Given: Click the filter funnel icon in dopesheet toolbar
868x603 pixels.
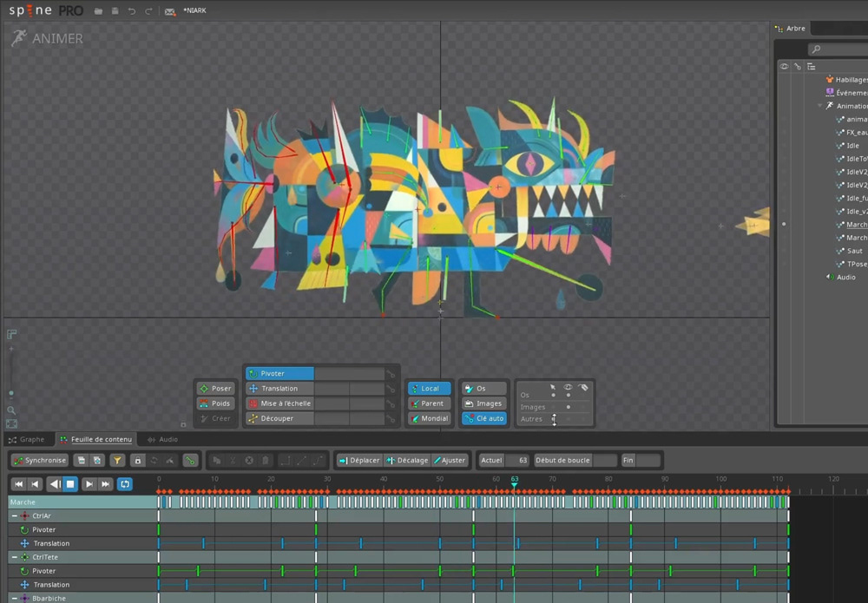Looking at the screenshot, I should 117,460.
